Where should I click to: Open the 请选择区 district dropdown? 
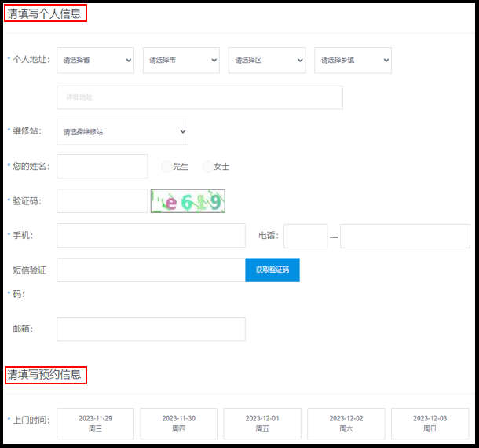click(x=267, y=61)
